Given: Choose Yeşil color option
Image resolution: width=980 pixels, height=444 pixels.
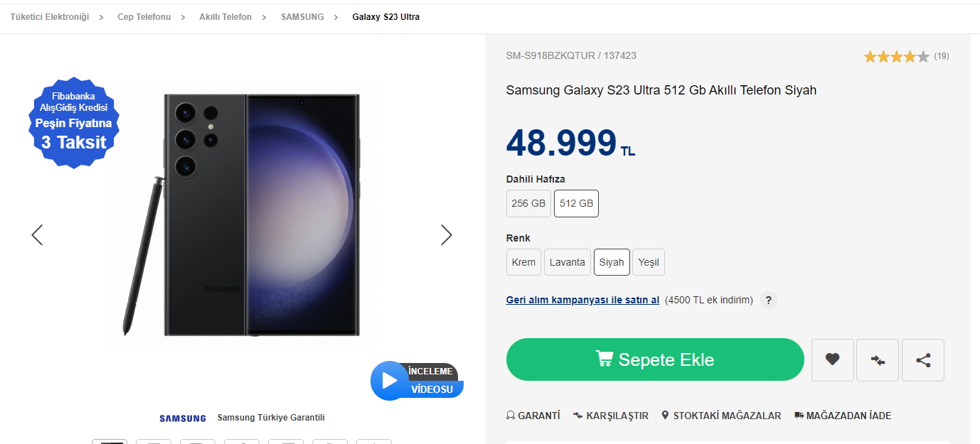Looking at the screenshot, I should 649,262.
